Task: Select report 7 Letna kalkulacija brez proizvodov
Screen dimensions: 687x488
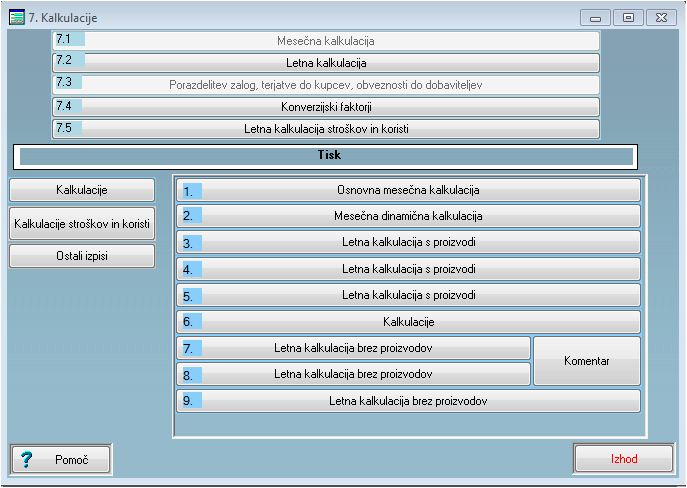Action: click(x=354, y=348)
